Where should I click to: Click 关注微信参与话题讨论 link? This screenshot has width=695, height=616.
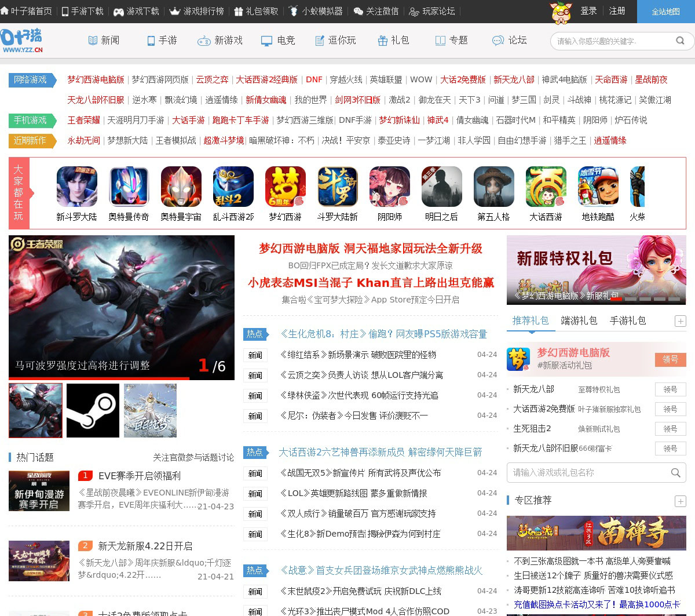[x=193, y=457]
